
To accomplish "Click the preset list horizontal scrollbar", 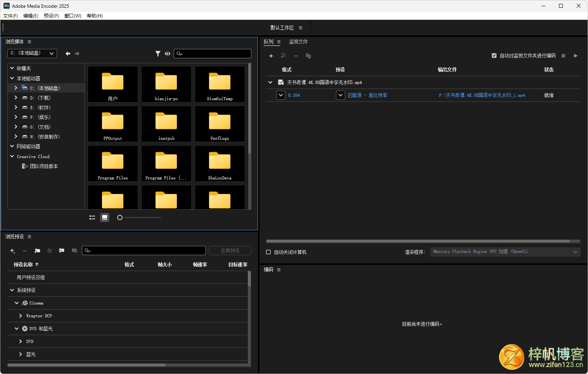I will point(86,365).
